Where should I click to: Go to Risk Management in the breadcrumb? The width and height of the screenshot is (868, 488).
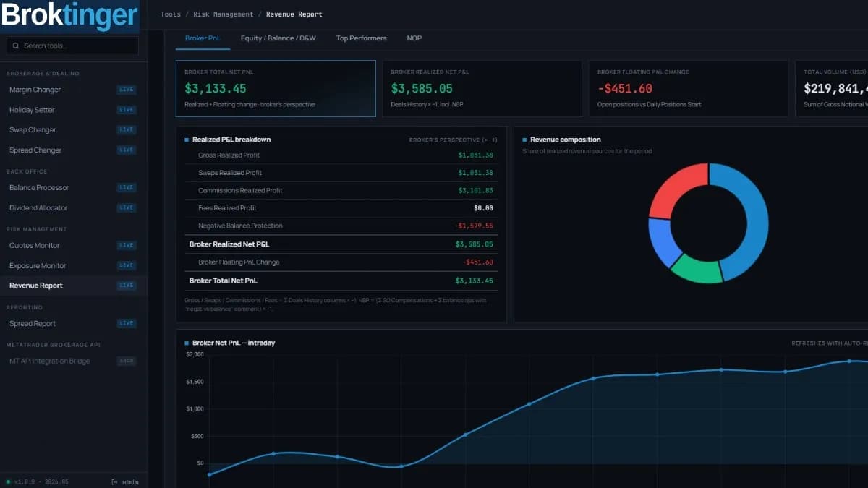point(224,14)
